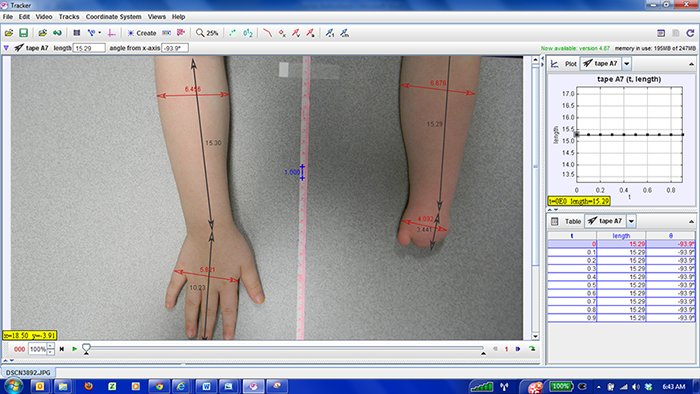Expand the track selector triangle beside tape A7
The image size is (700, 394).
coord(6,48)
